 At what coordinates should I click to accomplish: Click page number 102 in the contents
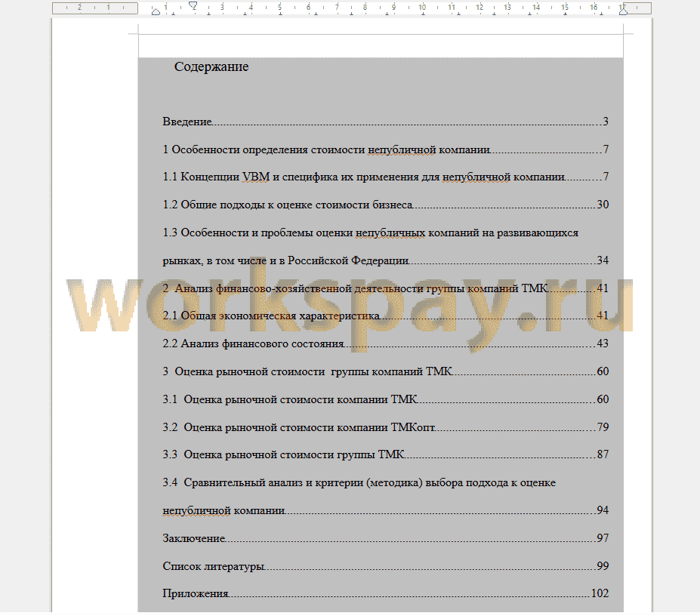click(x=600, y=593)
